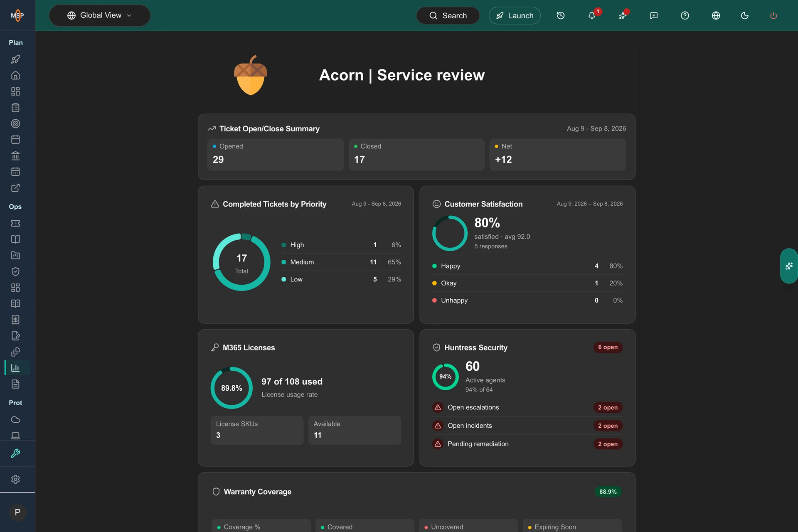The width and height of the screenshot is (798, 532).
Task: Open the dollar invoice icon in sidebar
Action: (x=15, y=320)
